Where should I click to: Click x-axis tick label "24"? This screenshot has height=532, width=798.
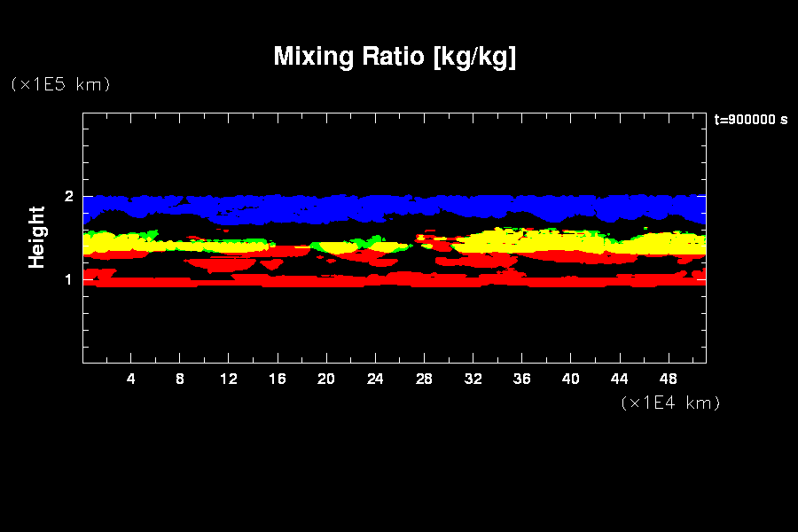click(x=375, y=379)
